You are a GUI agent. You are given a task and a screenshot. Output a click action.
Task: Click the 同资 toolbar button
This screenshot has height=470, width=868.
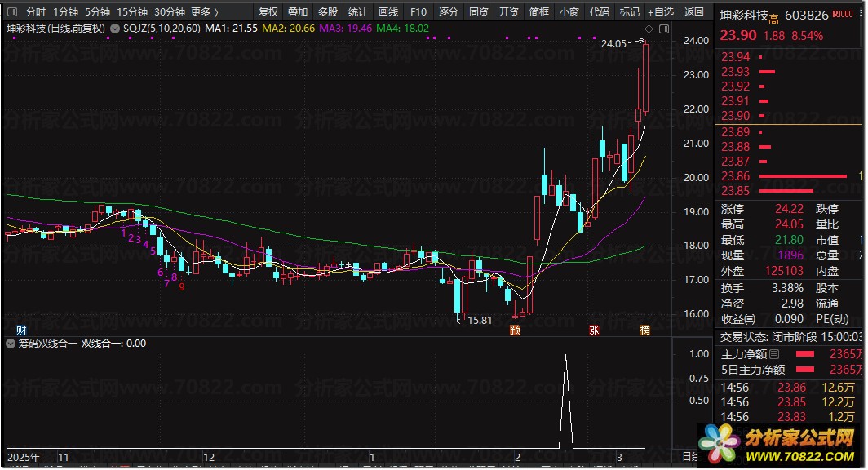pos(479,11)
